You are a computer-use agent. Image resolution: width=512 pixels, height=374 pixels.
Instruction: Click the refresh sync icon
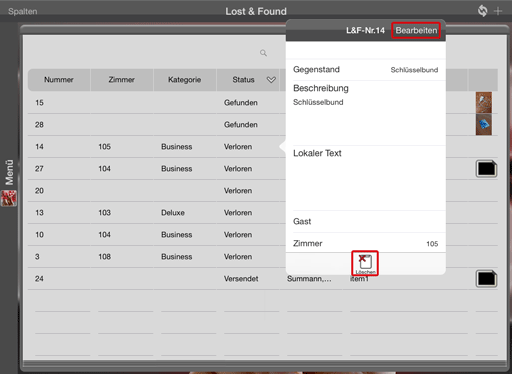(x=482, y=11)
